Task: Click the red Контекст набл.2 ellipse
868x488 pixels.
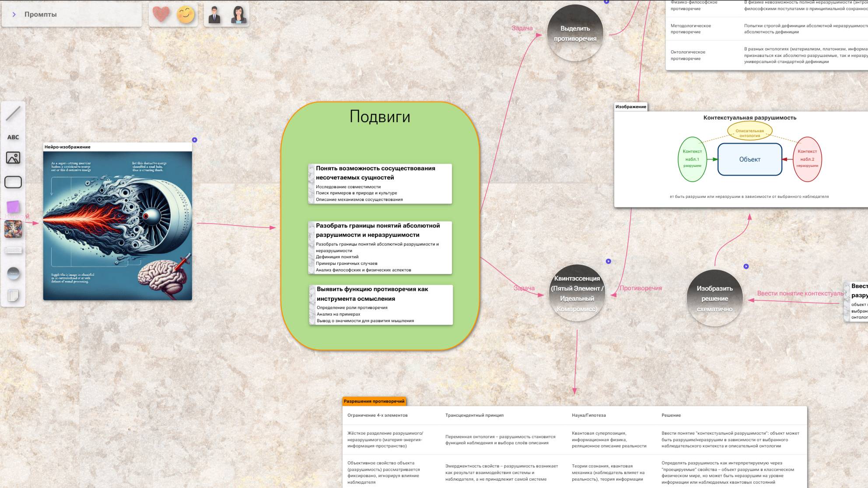Action: [807, 159]
